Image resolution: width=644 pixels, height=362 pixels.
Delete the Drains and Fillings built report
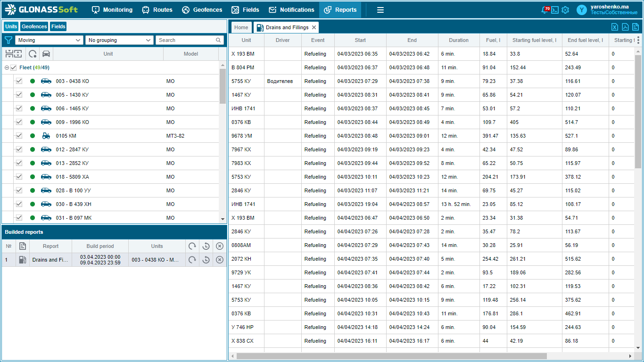(220, 260)
